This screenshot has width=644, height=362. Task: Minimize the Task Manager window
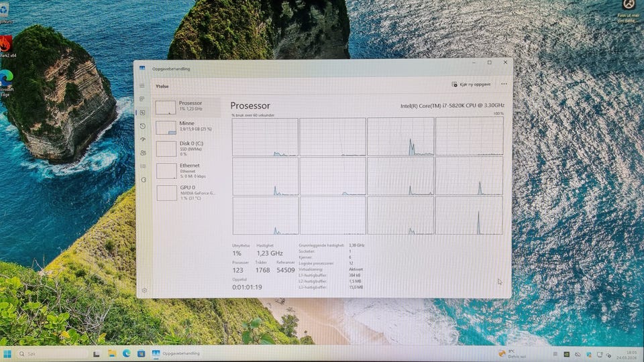pyautogui.click(x=474, y=62)
